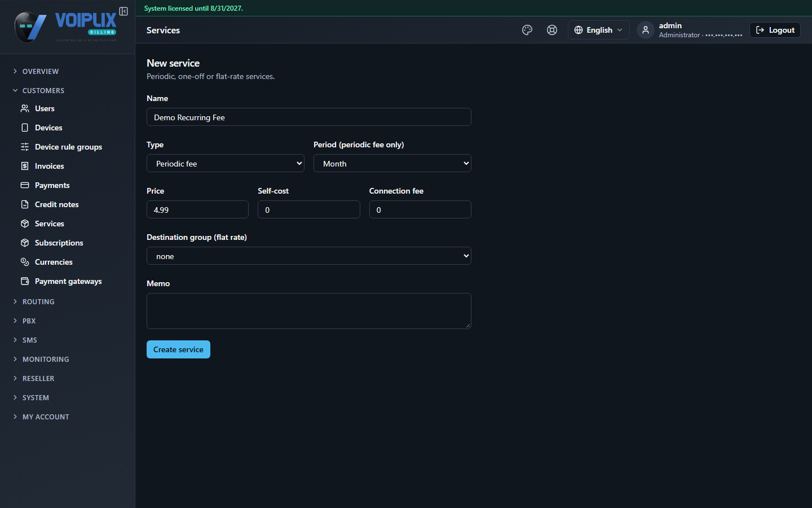Click the Device rule groups sliders icon
812x508 pixels.
(x=25, y=147)
